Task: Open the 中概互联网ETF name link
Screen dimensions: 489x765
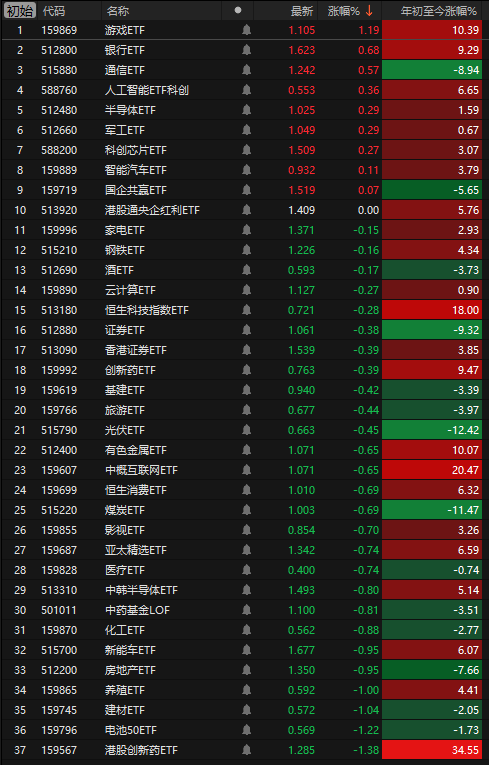Action: point(142,470)
